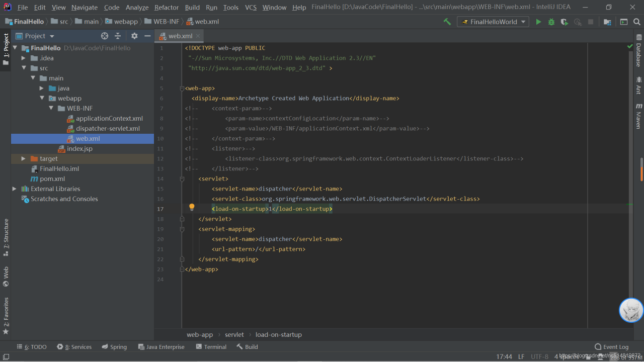
Task: Open the Tools menu
Action: tap(231, 8)
